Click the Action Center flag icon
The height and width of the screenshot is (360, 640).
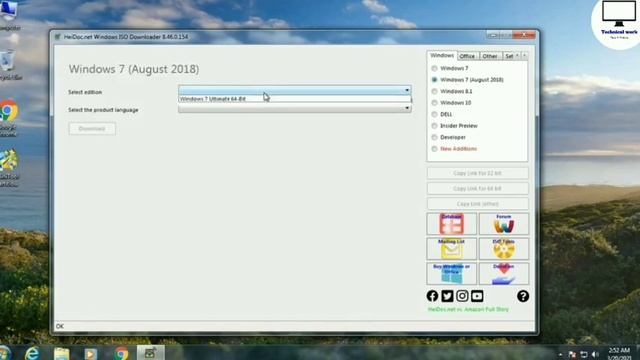click(x=572, y=354)
